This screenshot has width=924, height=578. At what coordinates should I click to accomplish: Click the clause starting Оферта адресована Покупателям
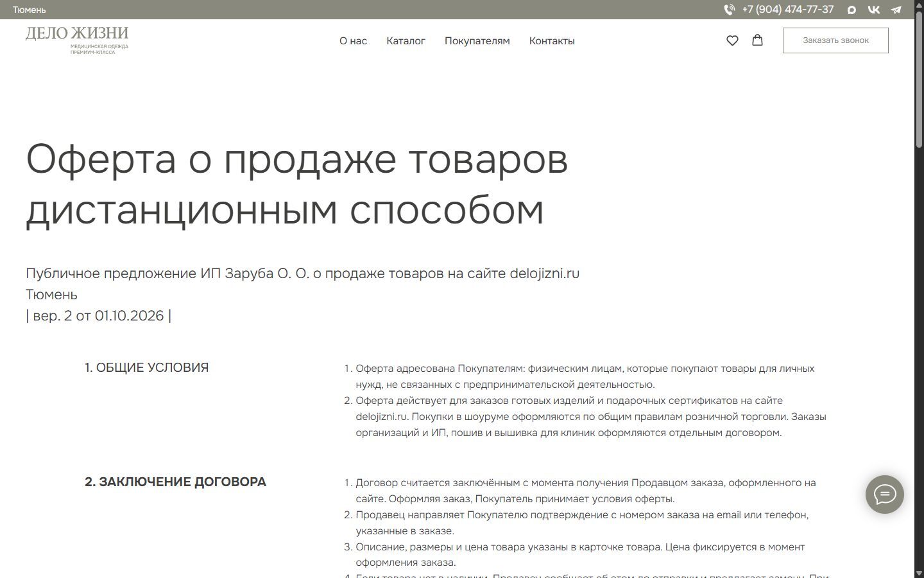click(585, 376)
